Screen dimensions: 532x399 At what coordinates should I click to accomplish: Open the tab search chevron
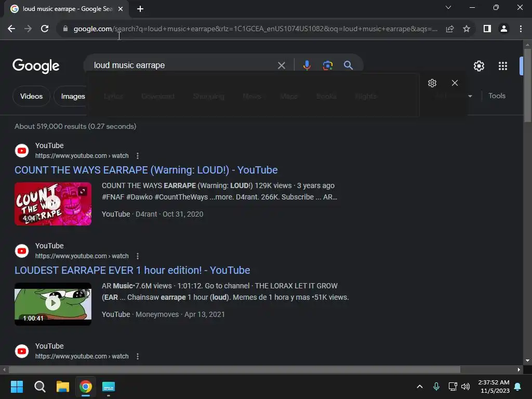click(x=448, y=7)
